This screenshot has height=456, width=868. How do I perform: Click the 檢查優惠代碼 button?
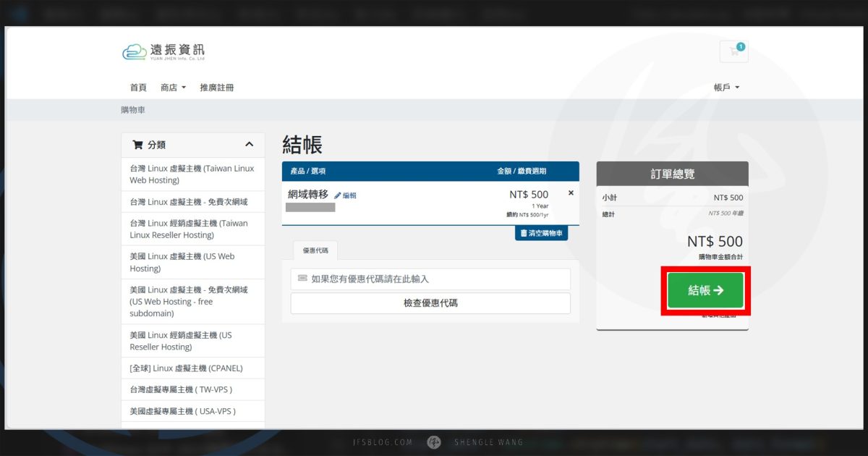[430, 303]
